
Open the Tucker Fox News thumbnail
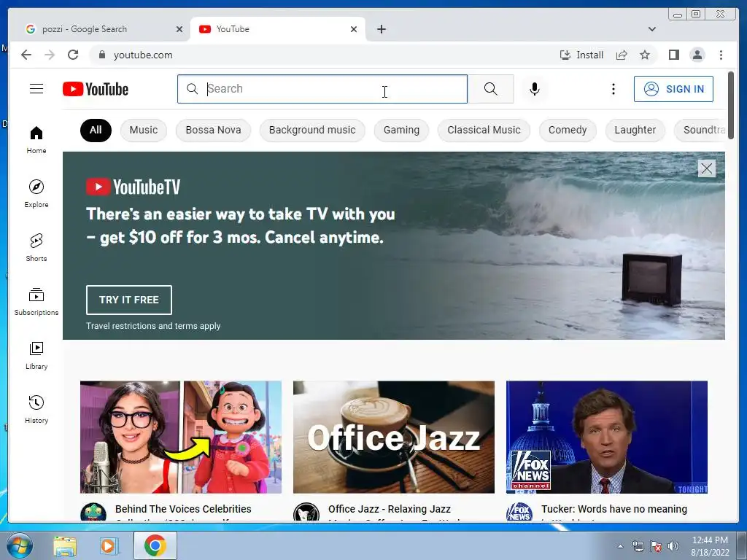coord(606,437)
